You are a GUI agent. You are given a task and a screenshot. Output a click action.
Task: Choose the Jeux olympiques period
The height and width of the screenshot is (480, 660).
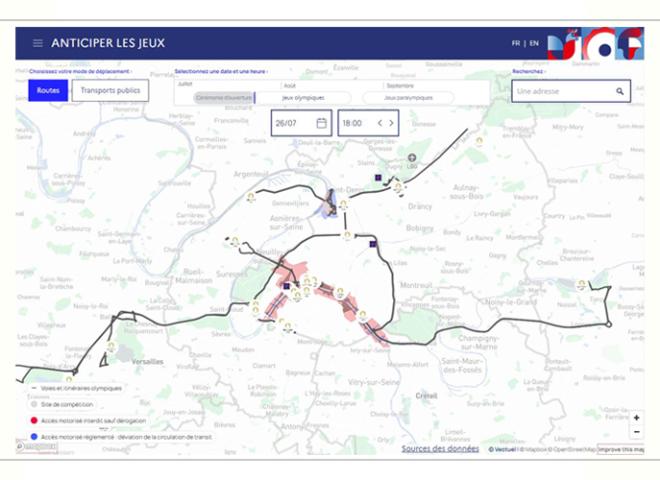(303, 98)
